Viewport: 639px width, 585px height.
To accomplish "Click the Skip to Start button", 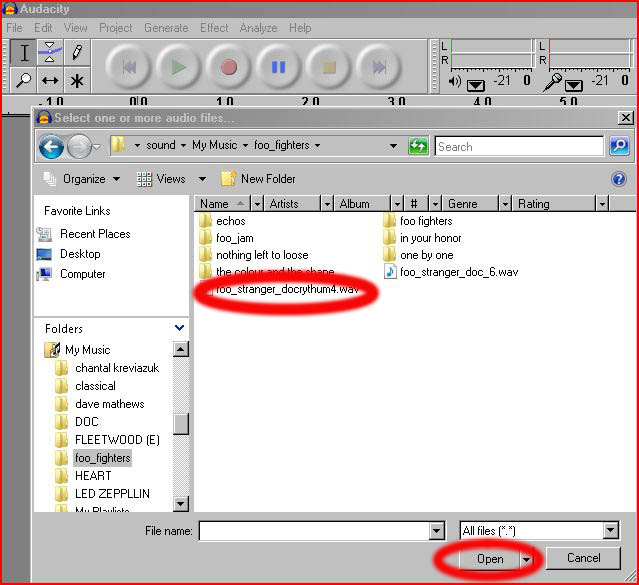I will click(129, 68).
